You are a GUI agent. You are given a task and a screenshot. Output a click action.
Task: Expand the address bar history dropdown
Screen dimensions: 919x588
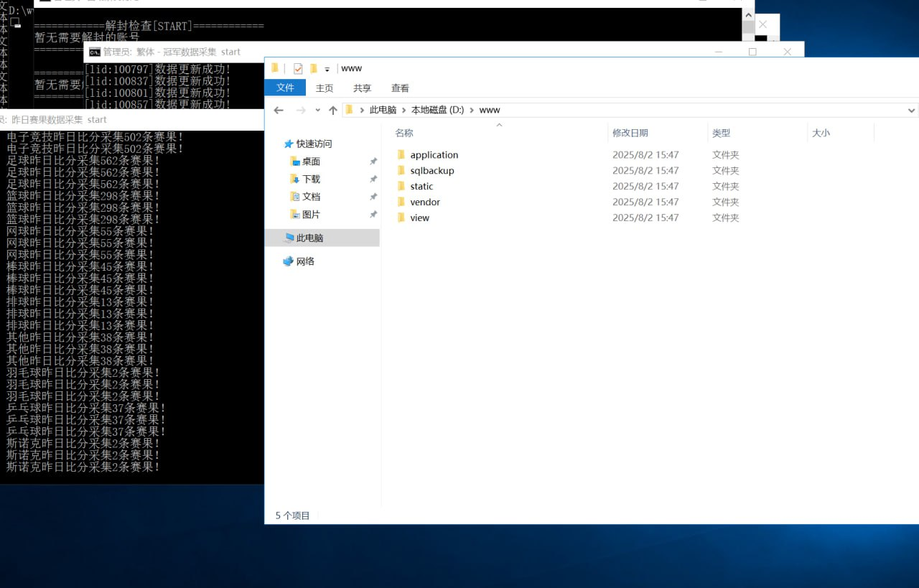tap(911, 111)
